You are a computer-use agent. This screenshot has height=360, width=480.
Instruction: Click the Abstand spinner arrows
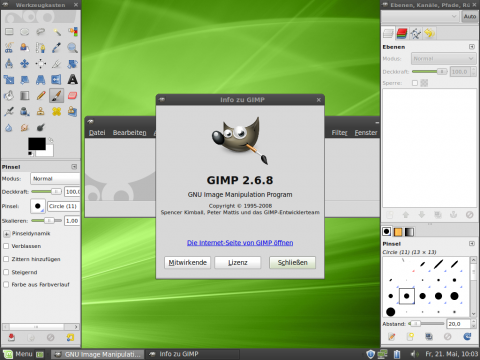(474, 324)
